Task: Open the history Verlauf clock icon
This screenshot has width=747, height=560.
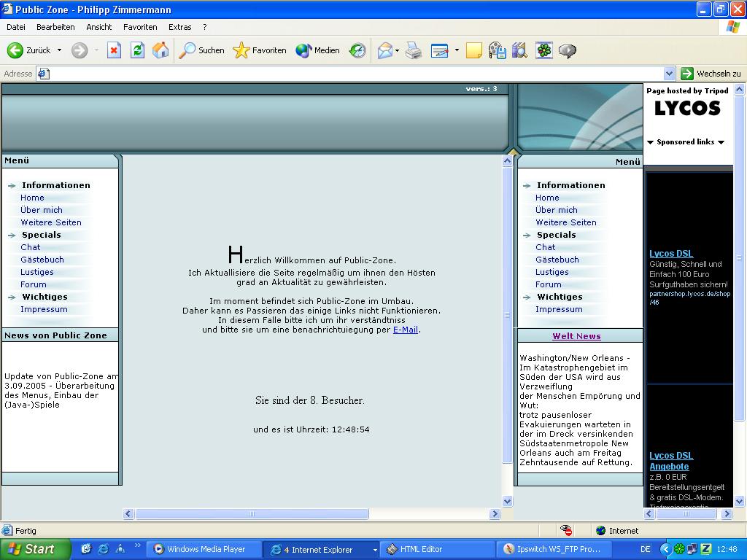Action: (x=357, y=50)
